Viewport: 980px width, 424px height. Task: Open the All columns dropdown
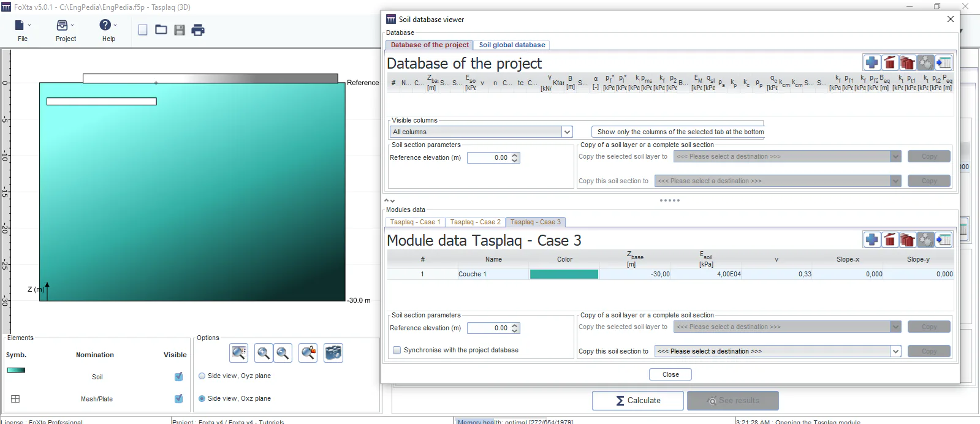[481, 132]
